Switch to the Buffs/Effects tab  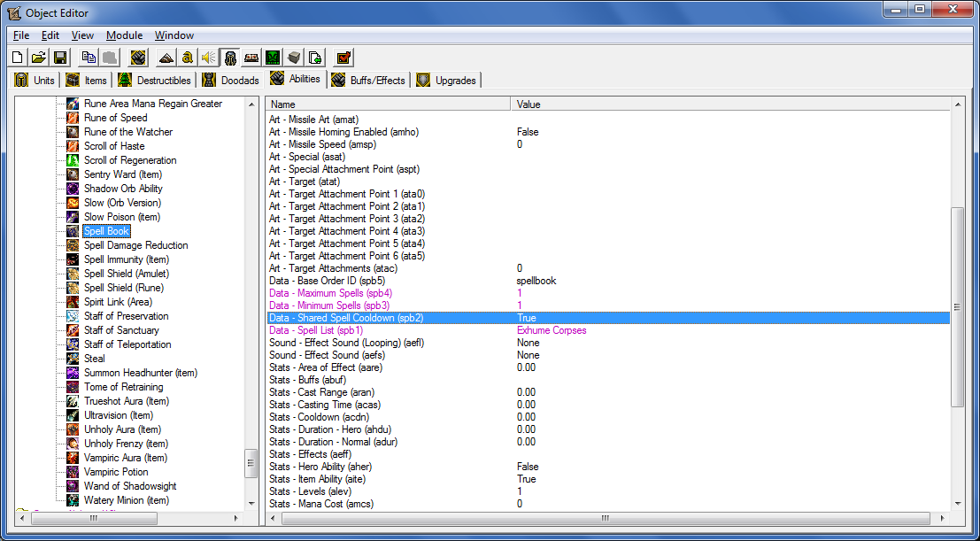click(370, 80)
